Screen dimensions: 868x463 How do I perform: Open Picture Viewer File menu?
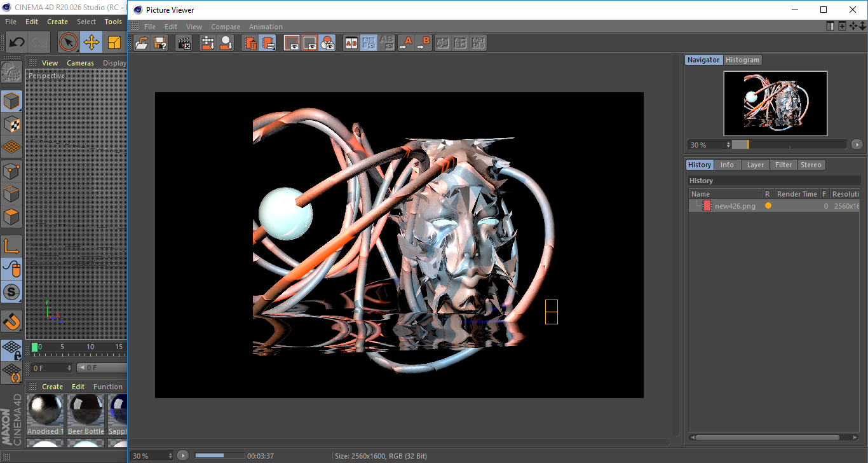tap(150, 27)
